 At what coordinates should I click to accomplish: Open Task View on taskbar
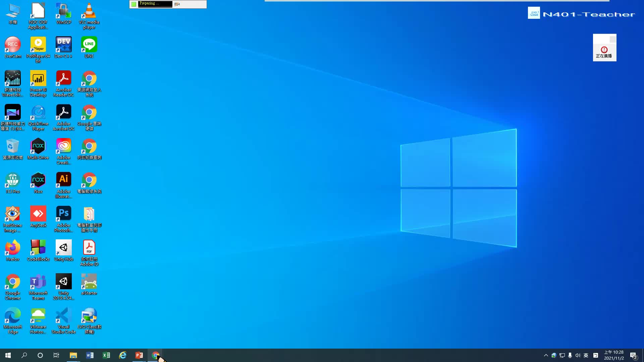pyautogui.click(x=56, y=355)
